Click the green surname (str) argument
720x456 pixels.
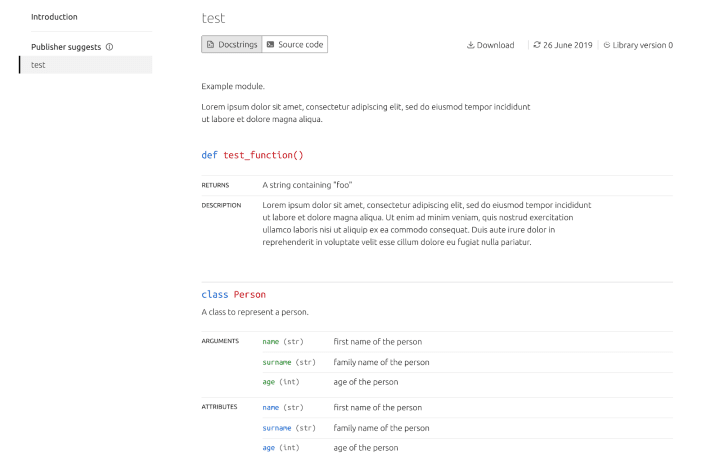289,362
